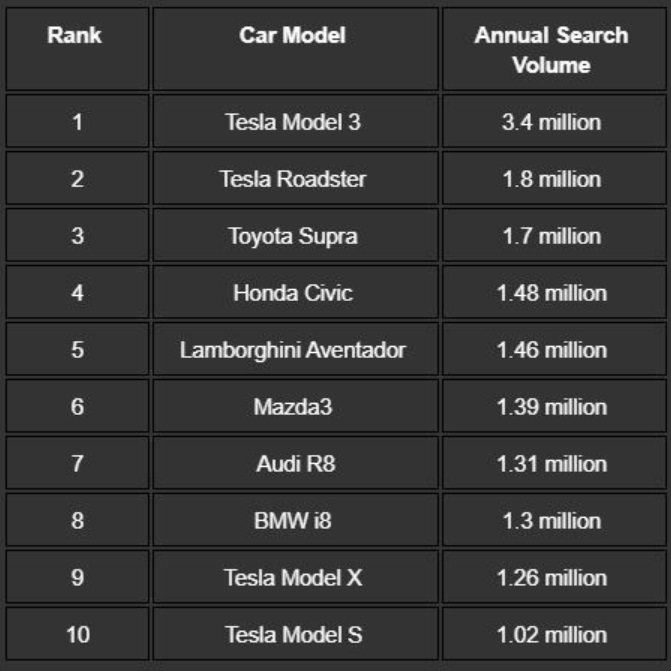
Task: Click the 3.4 million search volume cell
Action: (551, 122)
